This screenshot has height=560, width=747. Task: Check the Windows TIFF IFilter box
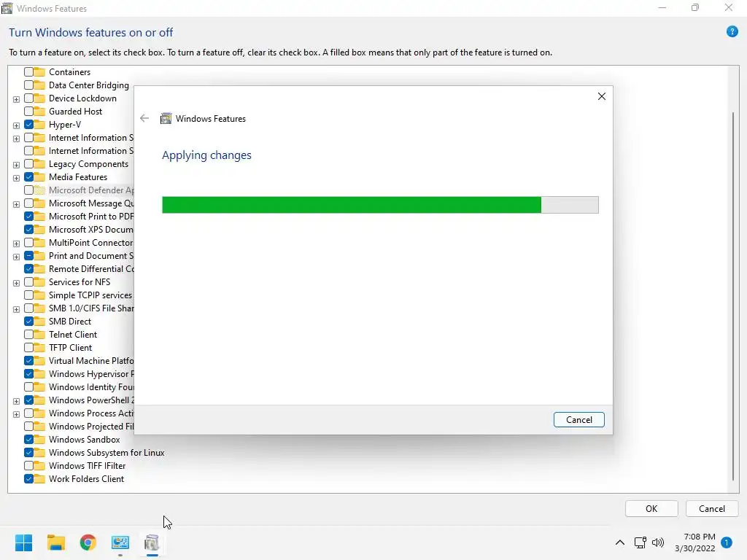pos(28,466)
